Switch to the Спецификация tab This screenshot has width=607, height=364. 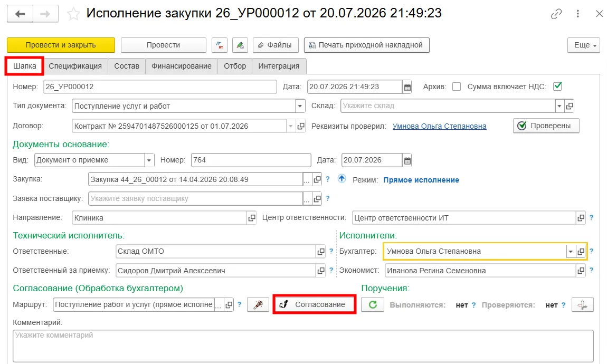tap(75, 66)
